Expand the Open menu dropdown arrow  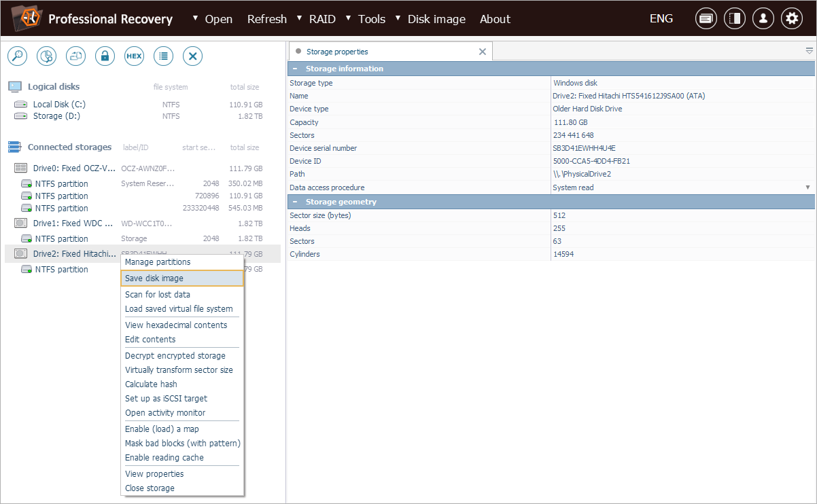(x=196, y=18)
